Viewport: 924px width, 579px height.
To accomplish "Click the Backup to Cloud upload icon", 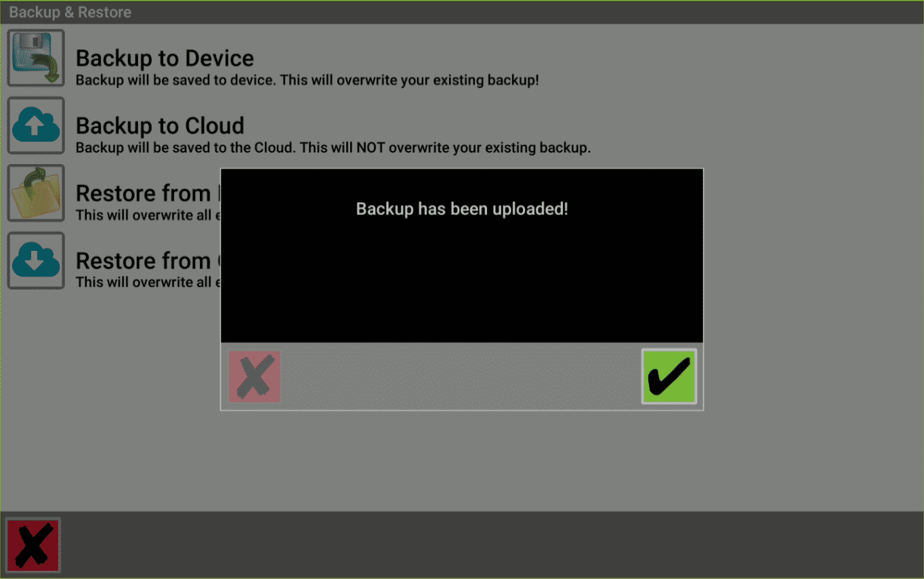I will 36,125.
